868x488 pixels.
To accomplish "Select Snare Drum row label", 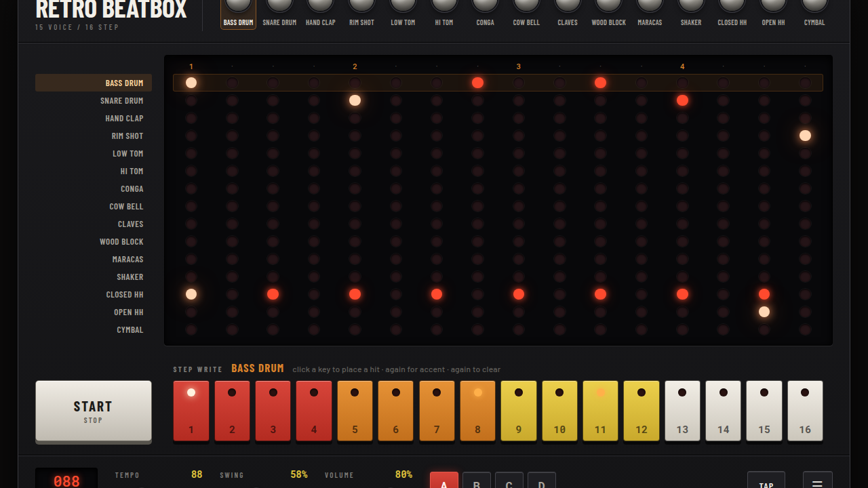I will pyautogui.click(x=94, y=100).
